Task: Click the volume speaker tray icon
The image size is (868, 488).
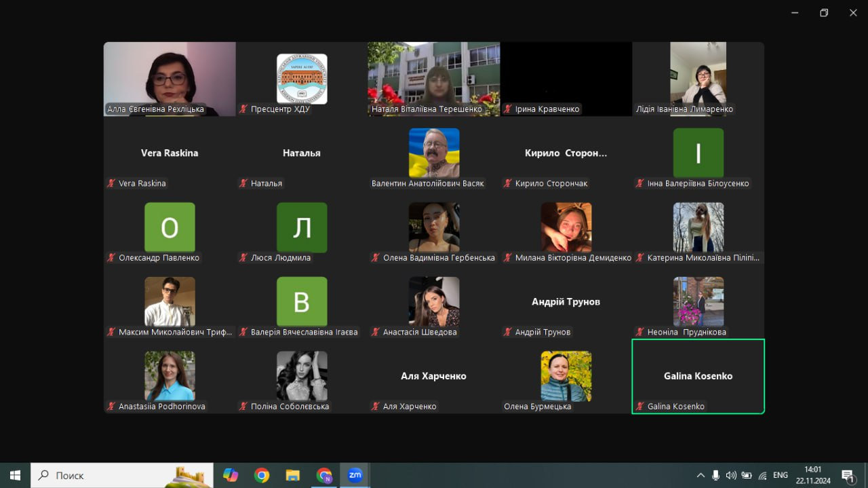Action: 731,475
